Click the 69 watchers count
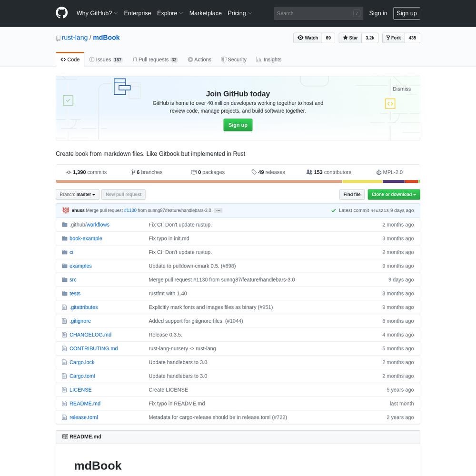 click(328, 38)
